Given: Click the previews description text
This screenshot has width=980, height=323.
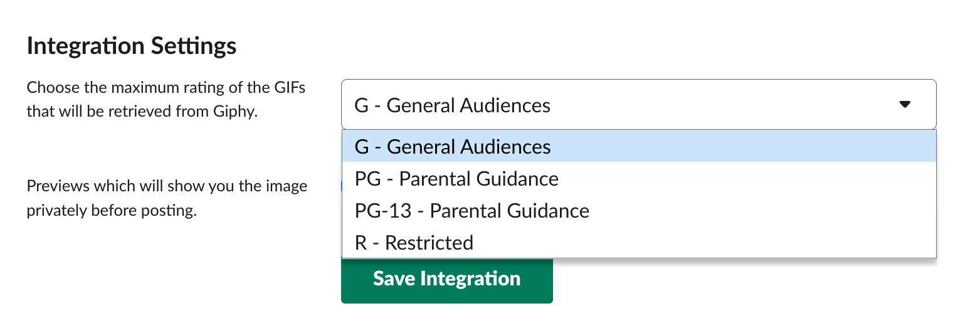Looking at the screenshot, I should point(167,198).
